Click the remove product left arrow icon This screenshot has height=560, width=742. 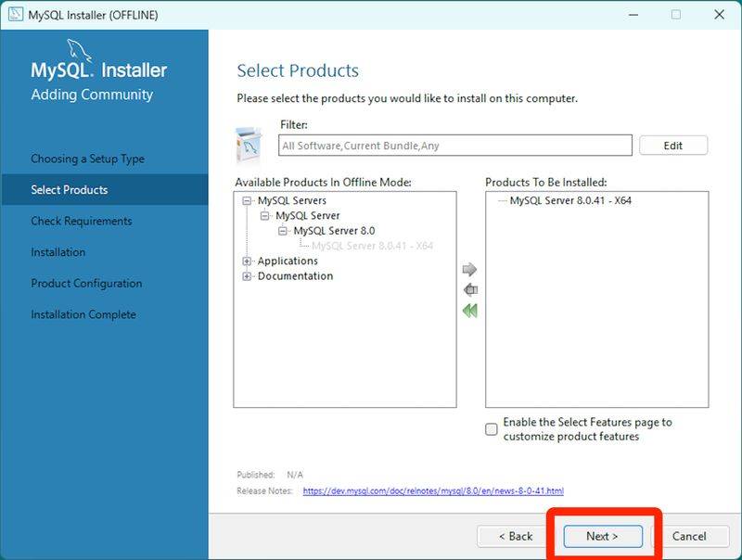(x=470, y=289)
